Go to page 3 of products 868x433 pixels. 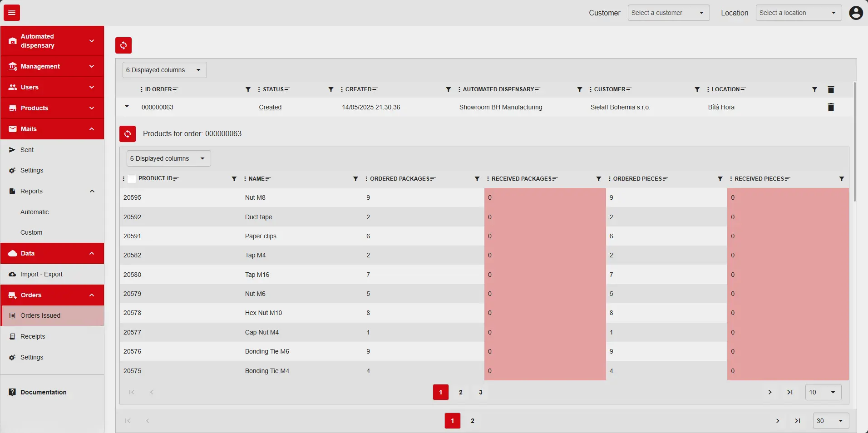point(480,392)
